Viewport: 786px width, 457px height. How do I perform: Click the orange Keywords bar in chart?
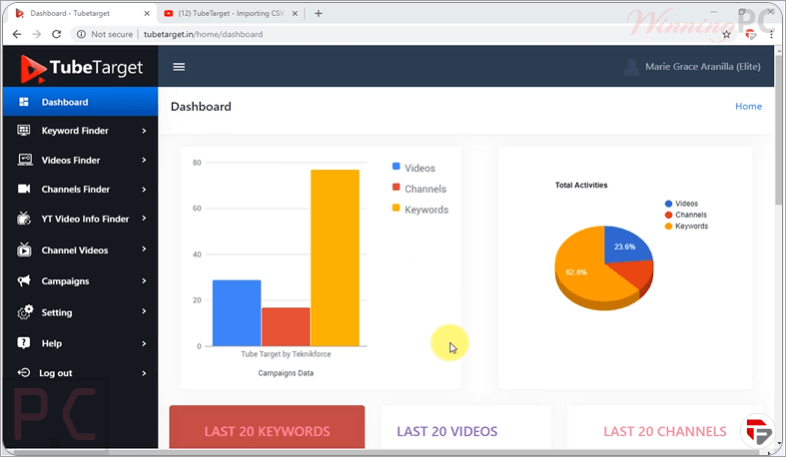click(335, 258)
